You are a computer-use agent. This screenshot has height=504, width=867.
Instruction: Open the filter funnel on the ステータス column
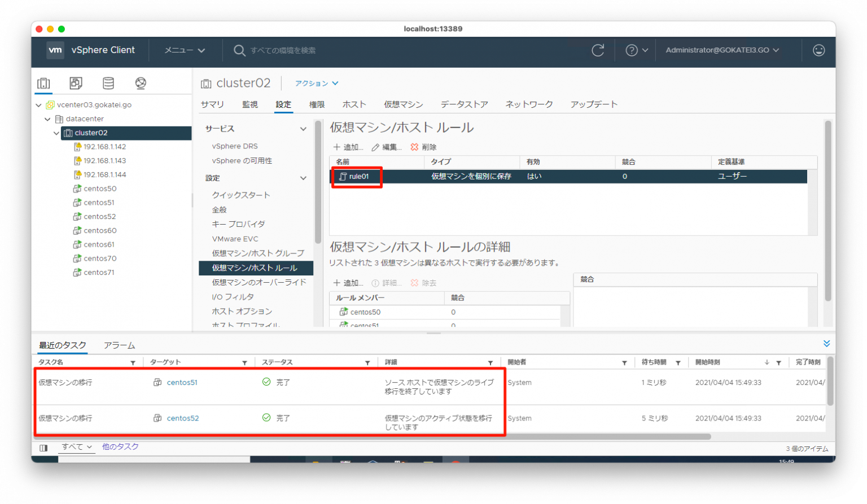367,362
